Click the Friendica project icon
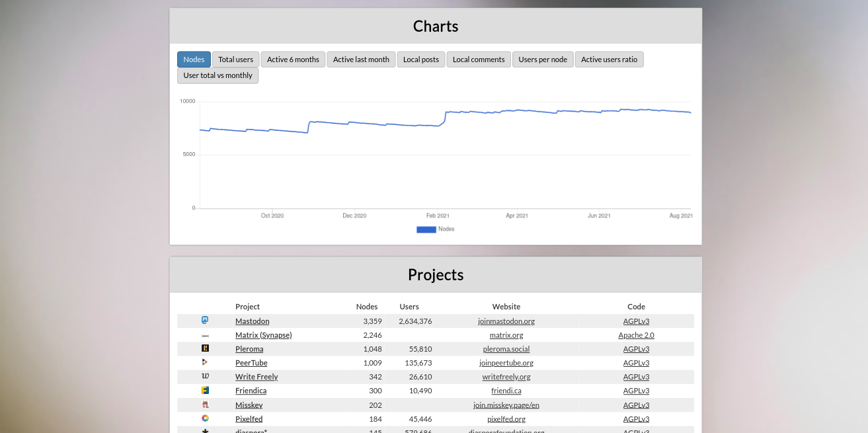Image resolution: width=868 pixels, height=433 pixels. 205,390
